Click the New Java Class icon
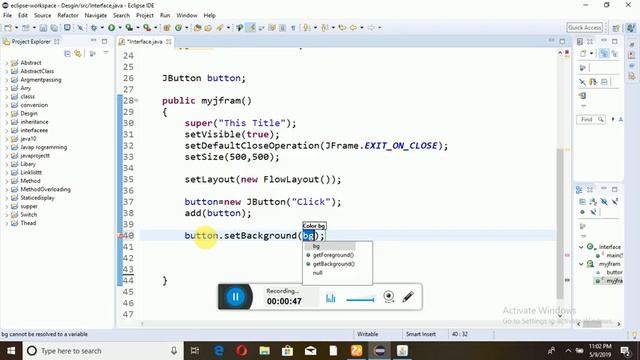The image size is (640, 360). tap(178, 28)
